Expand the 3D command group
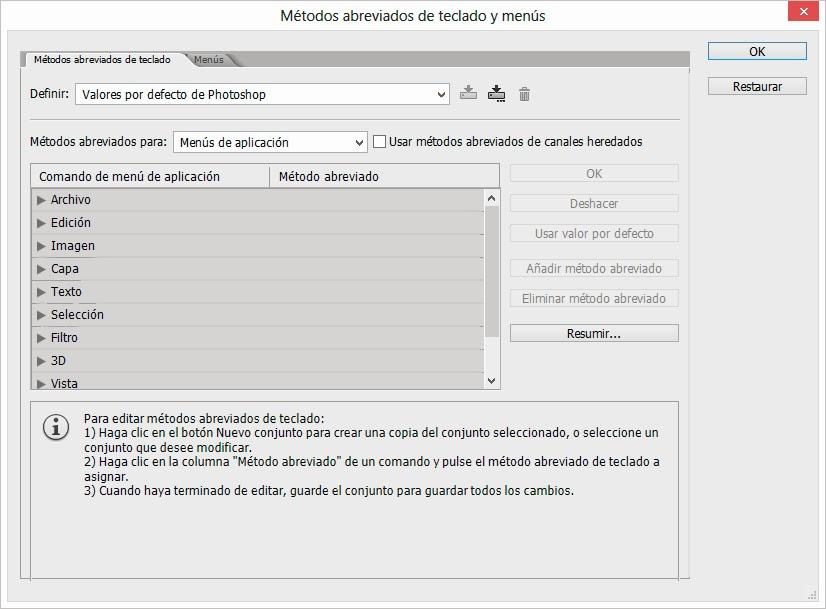826x609 pixels. point(42,360)
